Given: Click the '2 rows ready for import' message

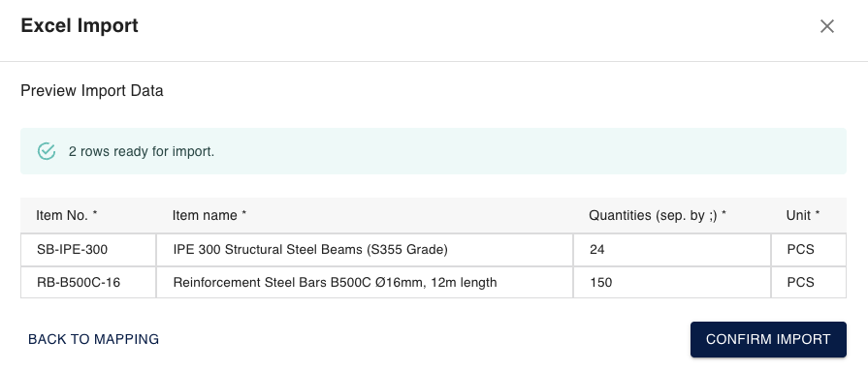Looking at the screenshot, I should coord(142,151).
